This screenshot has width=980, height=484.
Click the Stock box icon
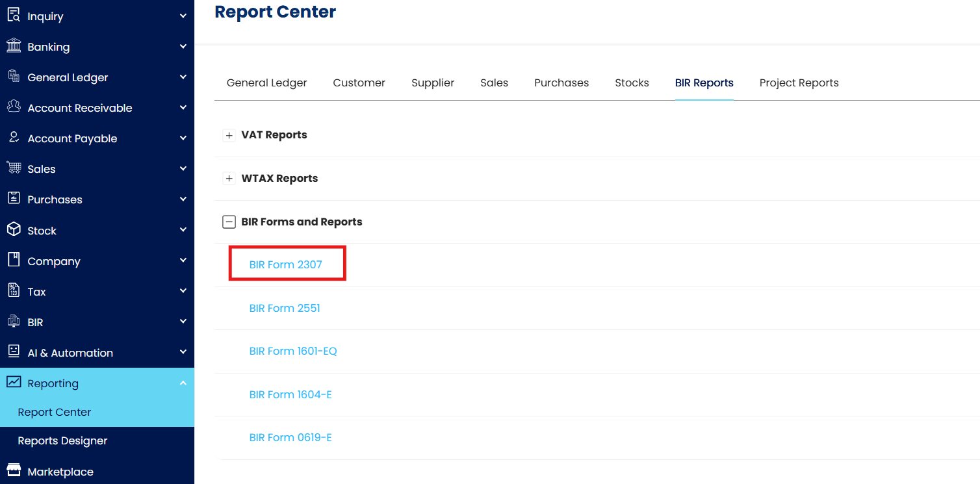(x=13, y=229)
